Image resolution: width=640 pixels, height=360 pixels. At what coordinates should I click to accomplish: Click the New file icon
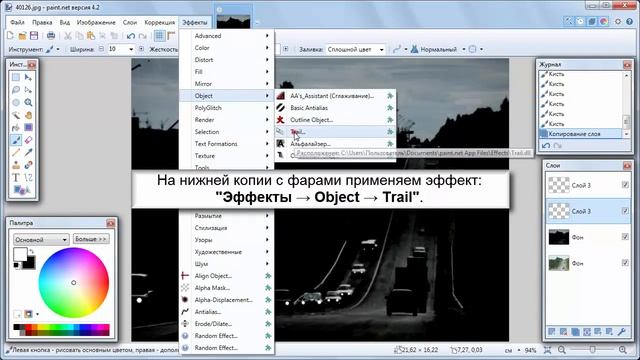(x=11, y=36)
